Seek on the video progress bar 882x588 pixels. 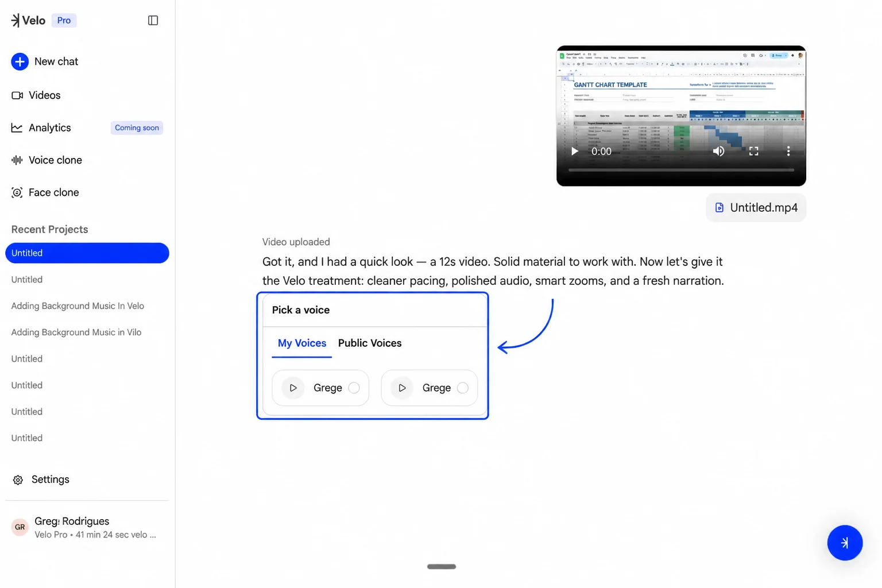click(681, 171)
